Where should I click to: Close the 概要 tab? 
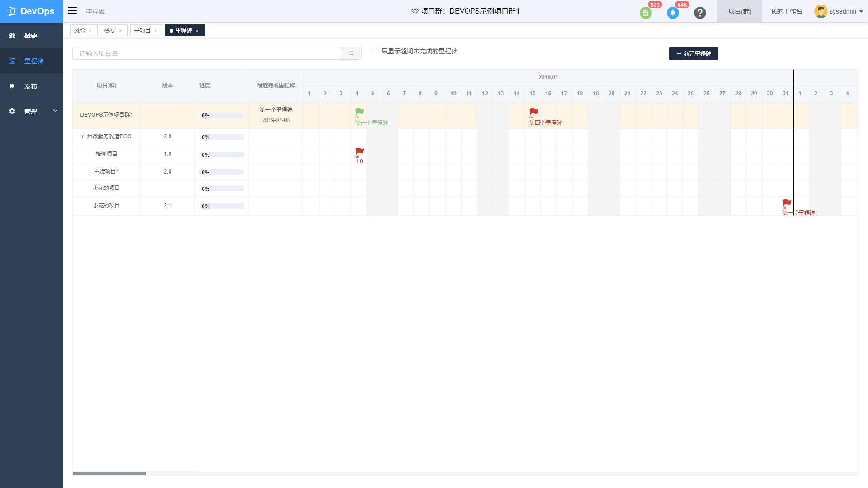pyautogui.click(x=120, y=31)
